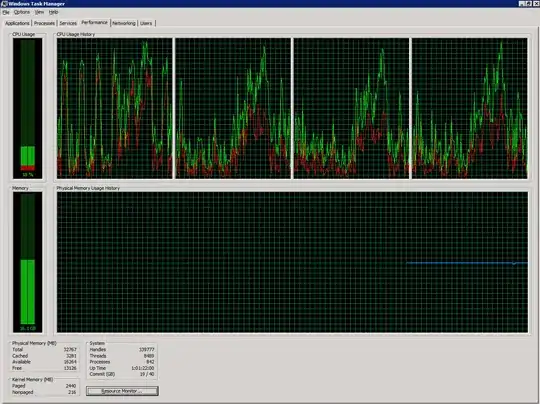Click the third CPU usage history graph
Screen dimensions: 540x404
351,108
